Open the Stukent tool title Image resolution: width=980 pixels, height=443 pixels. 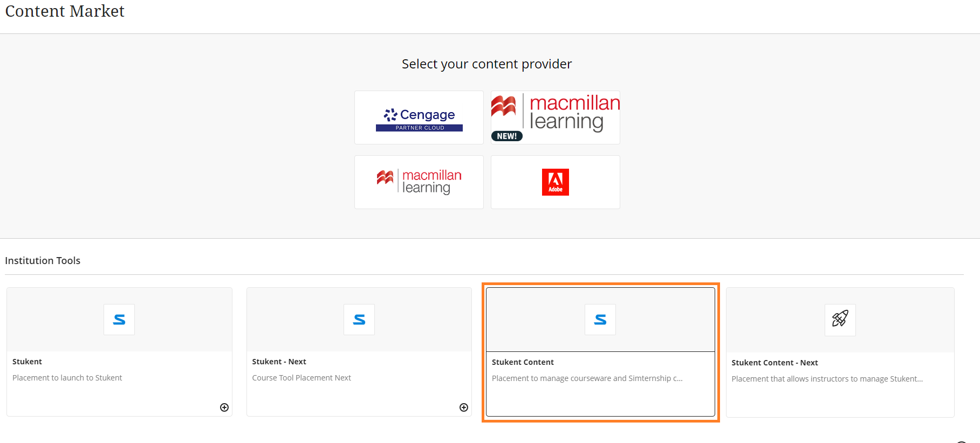point(27,362)
